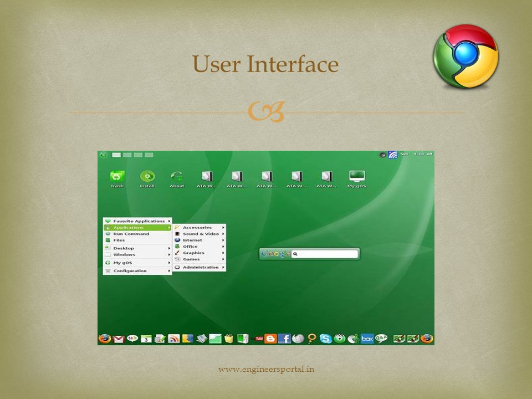The height and width of the screenshot is (399, 532).
Task: Open the Trash desktop icon
Action: point(117,179)
